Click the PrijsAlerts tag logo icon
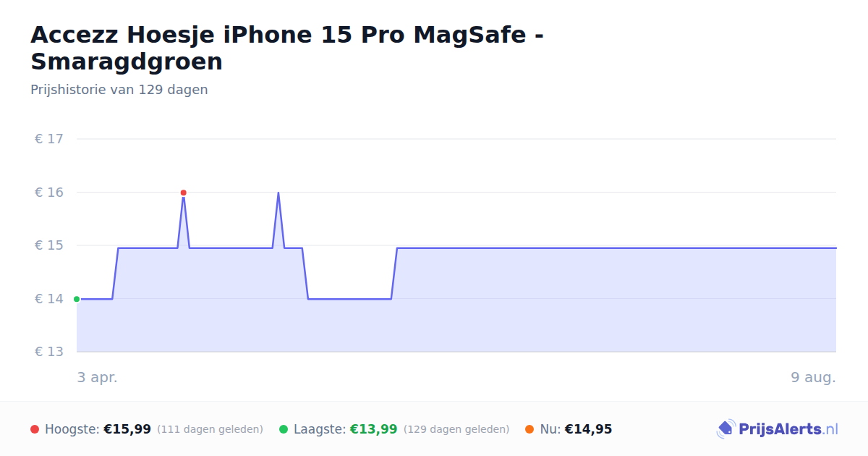This screenshot has width=868, height=456. [x=726, y=429]
